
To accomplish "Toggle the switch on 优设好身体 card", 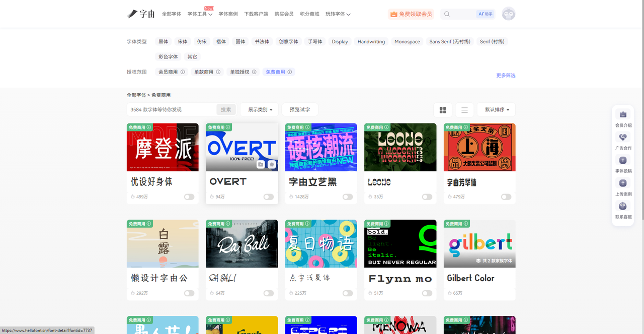I will [x=189, y=197].
